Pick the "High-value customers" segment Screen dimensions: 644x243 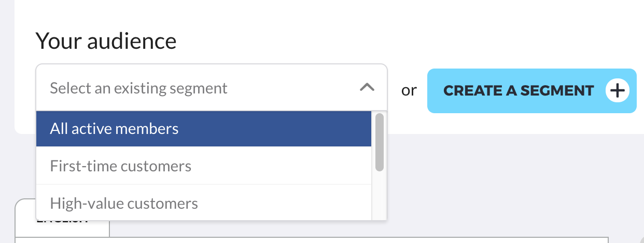[x=124, y=203]
